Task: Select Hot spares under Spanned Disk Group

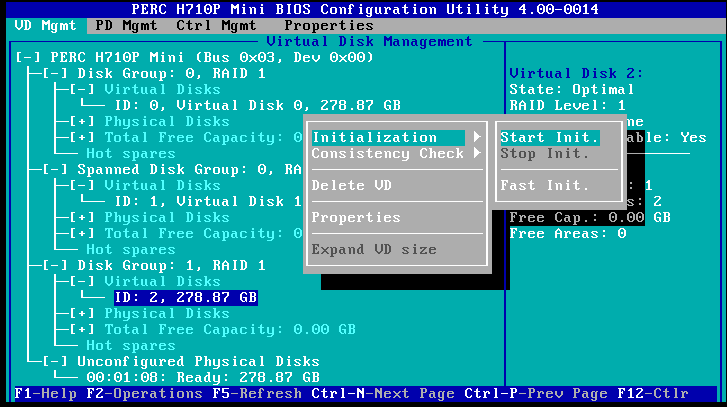Action: (131, 249)
